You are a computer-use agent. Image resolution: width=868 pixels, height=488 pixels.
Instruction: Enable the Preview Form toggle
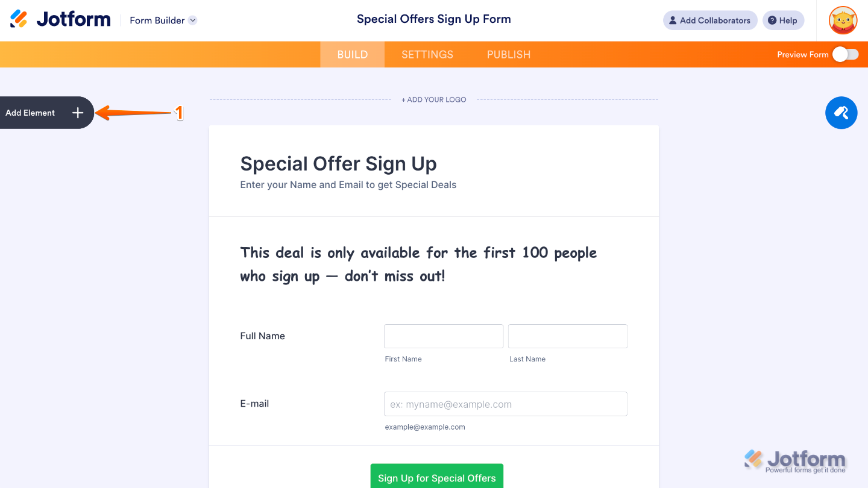846,54
